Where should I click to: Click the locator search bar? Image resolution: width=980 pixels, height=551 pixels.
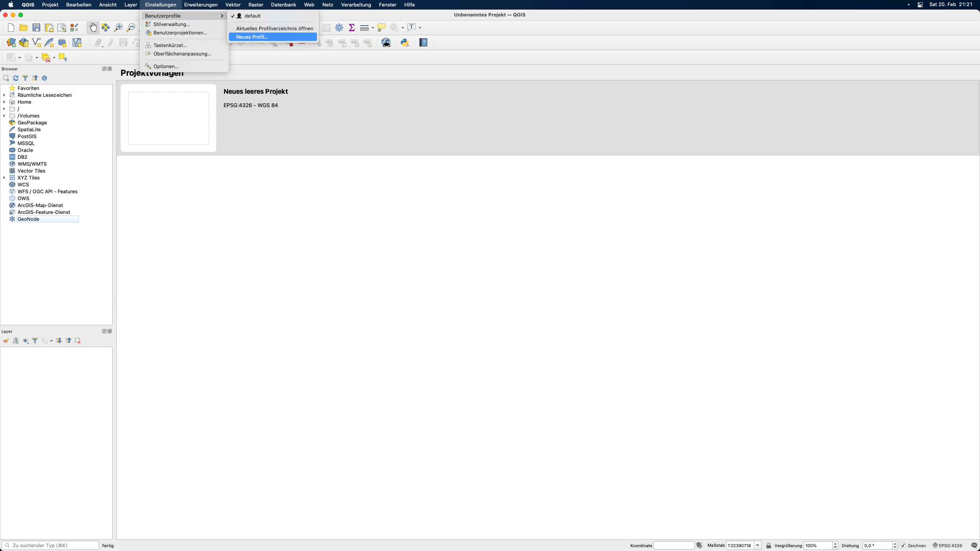coord(50,546)
